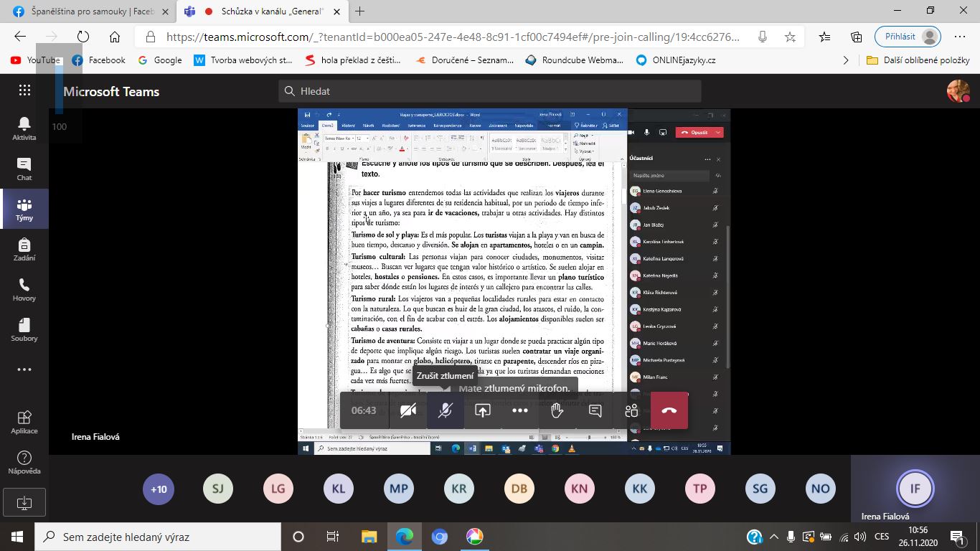
Task: Open Soubory (files) in the sidebar
Action: pyautogui.click(x=24, y=330)
